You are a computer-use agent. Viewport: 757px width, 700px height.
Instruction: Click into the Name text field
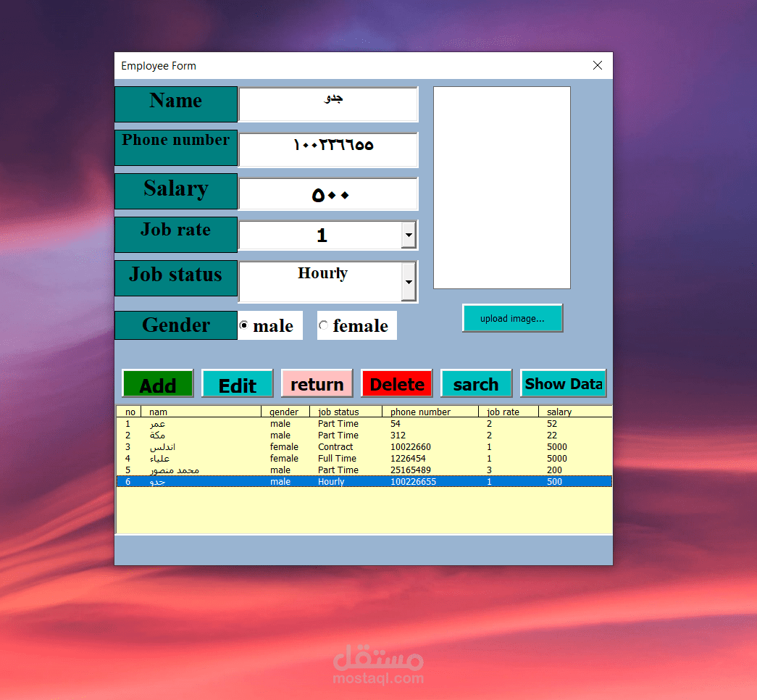pyautogui.click(x=328, y=104)
